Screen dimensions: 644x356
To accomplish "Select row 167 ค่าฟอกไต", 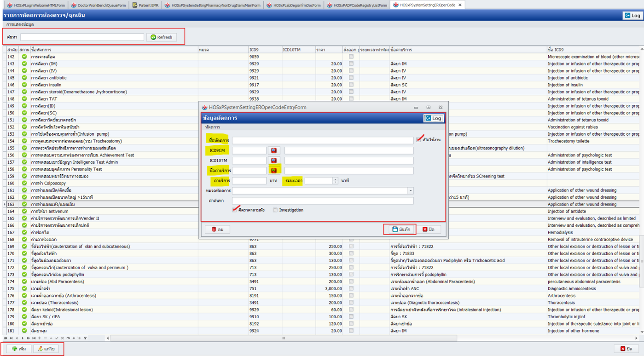I will click(x=322, y=232).
